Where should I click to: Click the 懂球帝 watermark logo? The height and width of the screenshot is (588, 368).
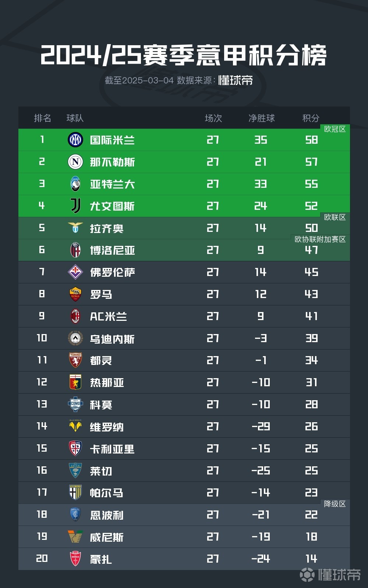pos(330,574)
